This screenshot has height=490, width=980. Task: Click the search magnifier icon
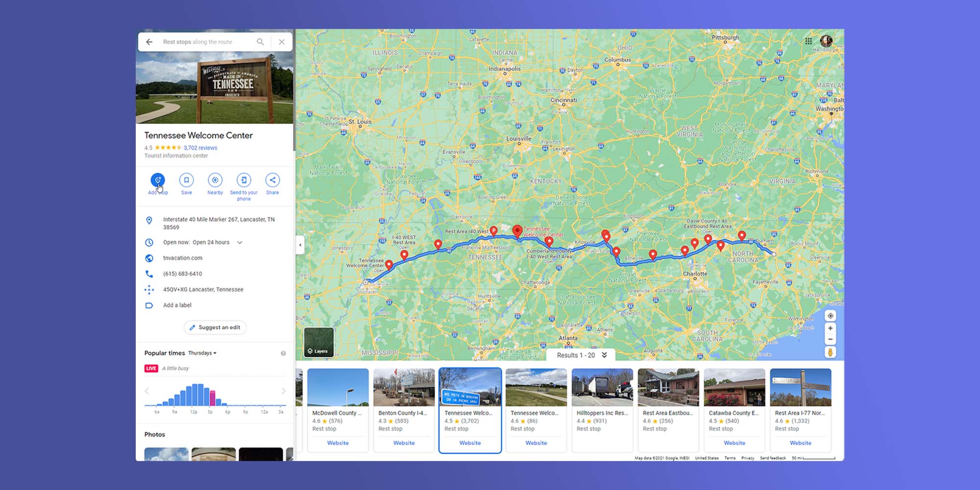(260, 42)
